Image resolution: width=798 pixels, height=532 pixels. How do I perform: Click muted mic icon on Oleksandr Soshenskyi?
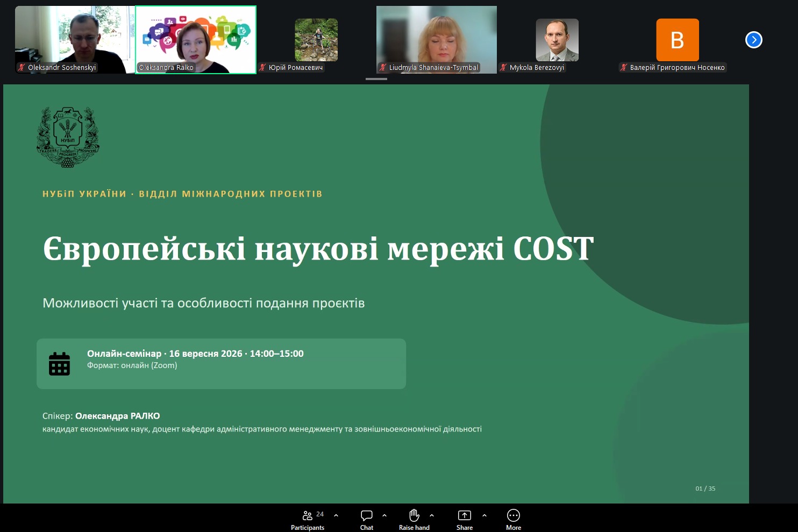click(x=22, y=68)
